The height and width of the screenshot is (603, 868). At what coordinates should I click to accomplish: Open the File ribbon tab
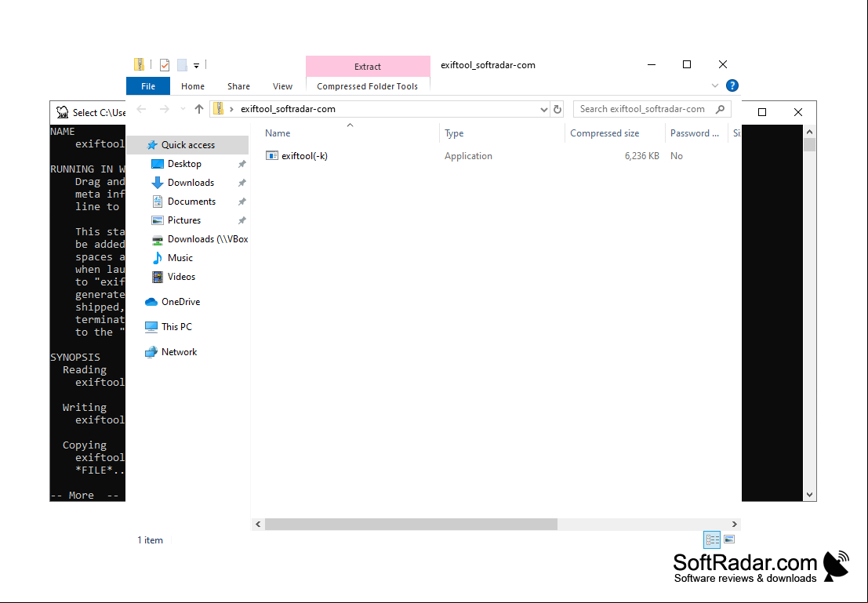coord(148,86)
